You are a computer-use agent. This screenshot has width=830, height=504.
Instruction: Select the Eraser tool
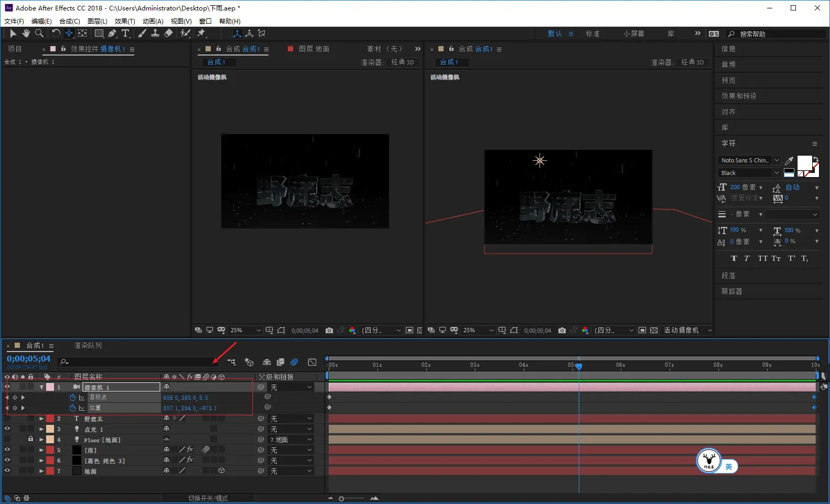point(168,34)
